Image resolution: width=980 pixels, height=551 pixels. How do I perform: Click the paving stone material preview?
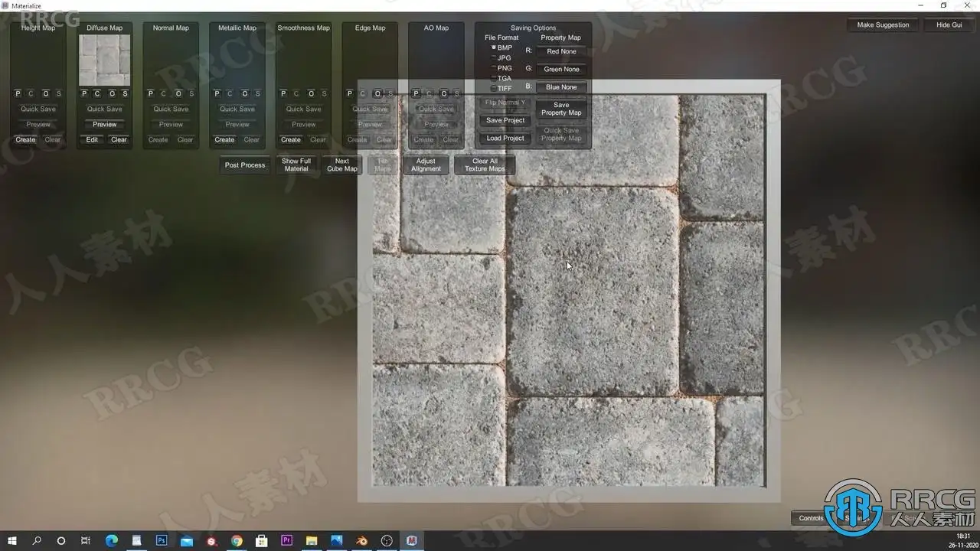point(569,290)
